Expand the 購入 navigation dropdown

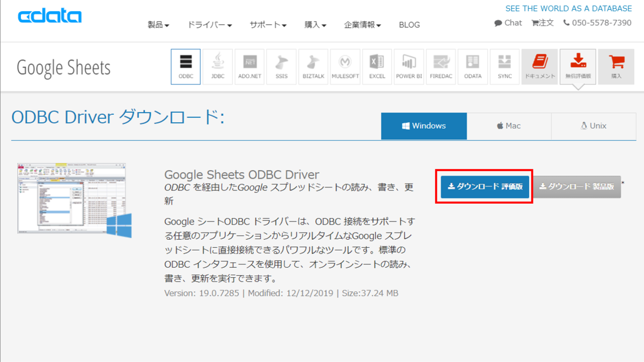pyautogui.click(x=316, y=25)
